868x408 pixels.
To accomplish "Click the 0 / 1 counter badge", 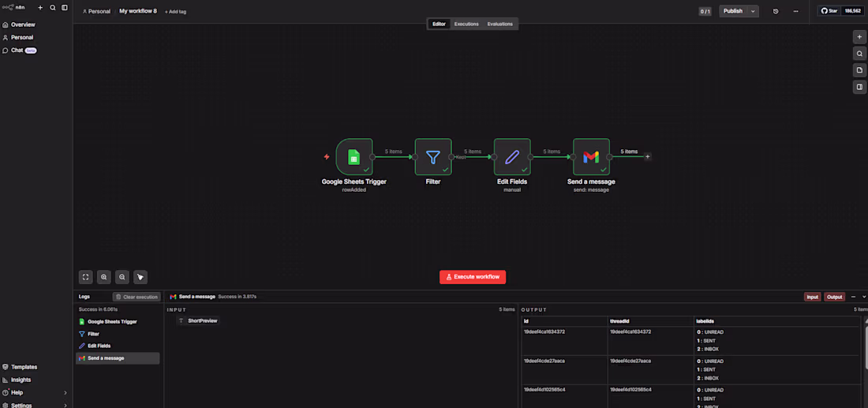I will click(705, 11).
